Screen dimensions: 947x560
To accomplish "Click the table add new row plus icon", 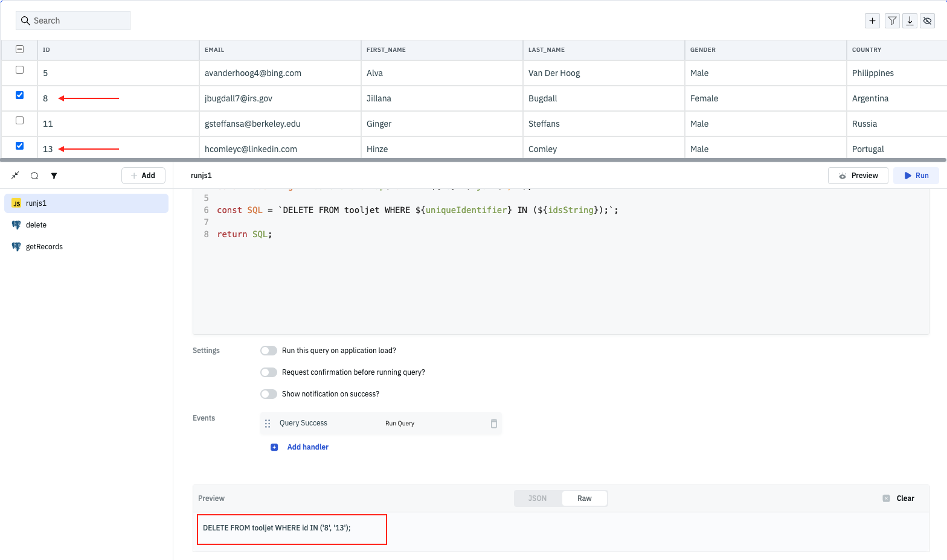I will (872, 21).
